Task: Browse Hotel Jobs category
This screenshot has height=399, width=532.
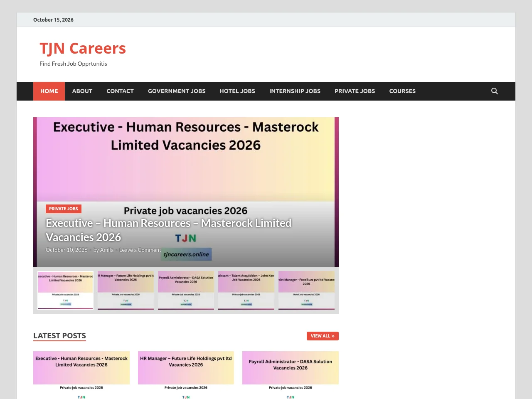Action: point(237,91)
